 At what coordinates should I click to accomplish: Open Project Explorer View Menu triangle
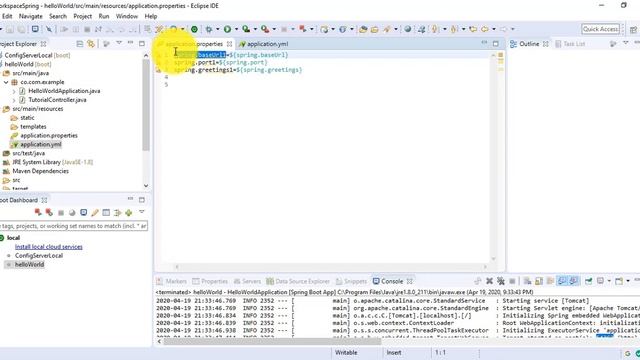(x=119, y=43)
